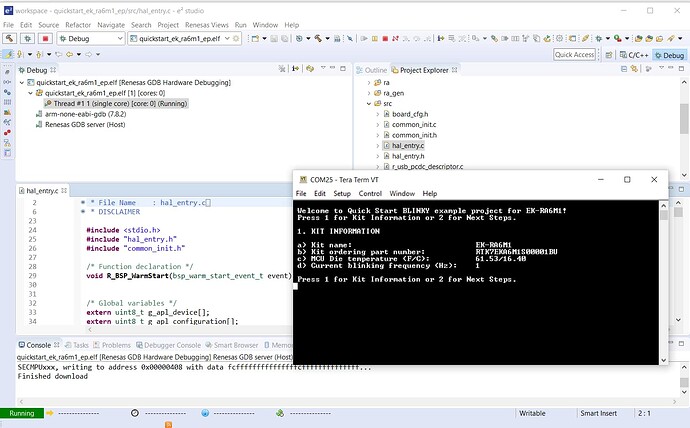Image resolution: width=690 pixels, height=428 pixels.
Task: Collapse the quickstart_ek_ra6m1_ep.elf debug launch node
Action: pos(24,82)
